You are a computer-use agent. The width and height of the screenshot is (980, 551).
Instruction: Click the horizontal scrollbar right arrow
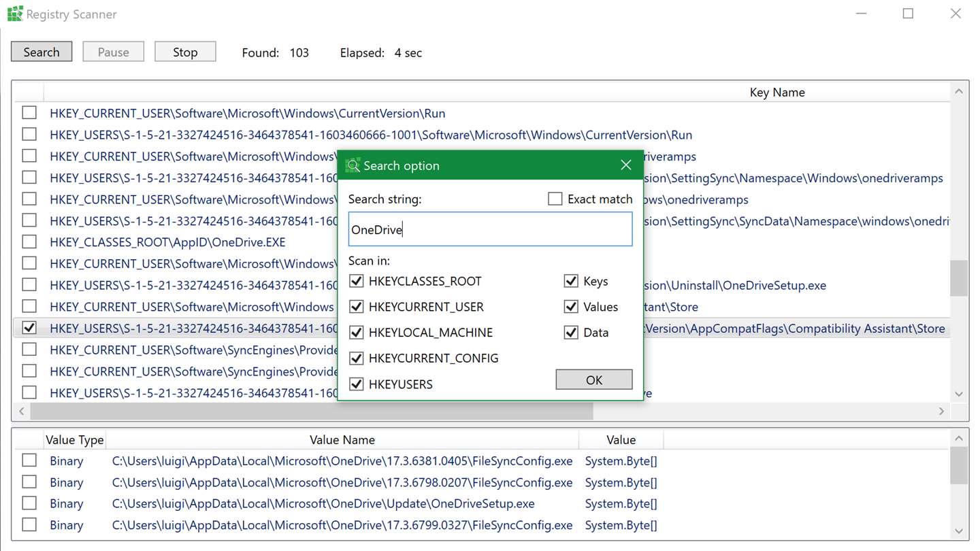point(942,411)
